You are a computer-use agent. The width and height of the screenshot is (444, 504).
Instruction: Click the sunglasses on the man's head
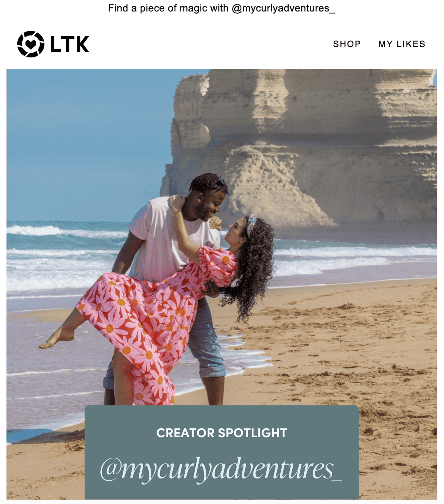click(x=220, y=181)
